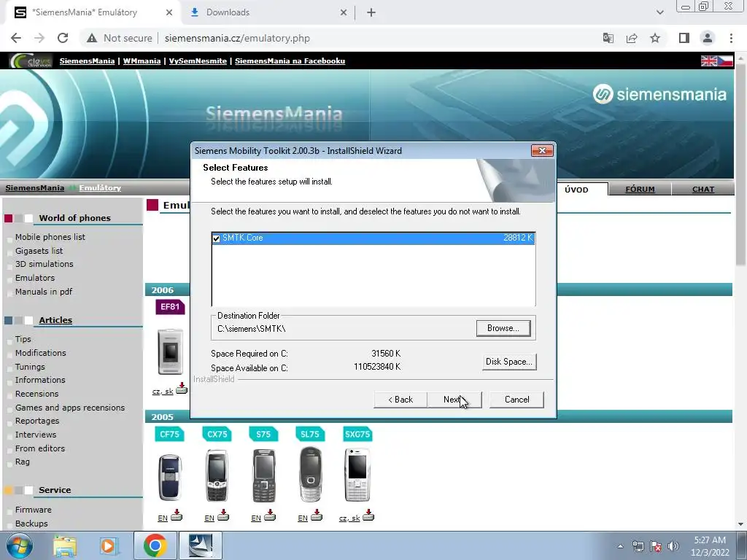Open the VySemNesmite header link
Screen dimensions: 747x560
click(198, 61)
